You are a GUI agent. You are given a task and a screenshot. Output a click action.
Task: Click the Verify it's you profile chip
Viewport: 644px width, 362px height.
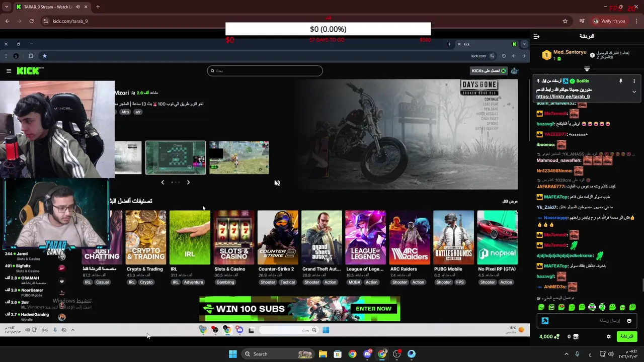(x=609, y=21)
